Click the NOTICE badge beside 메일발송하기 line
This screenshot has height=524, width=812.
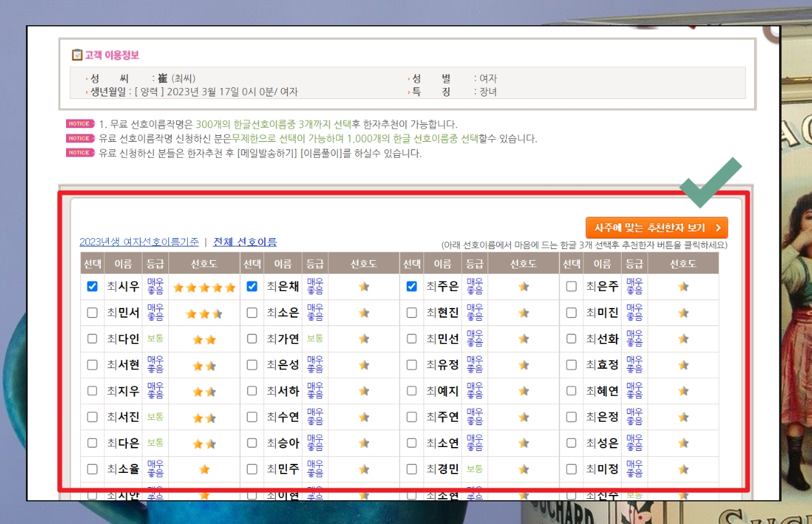[x=79, y=153]
